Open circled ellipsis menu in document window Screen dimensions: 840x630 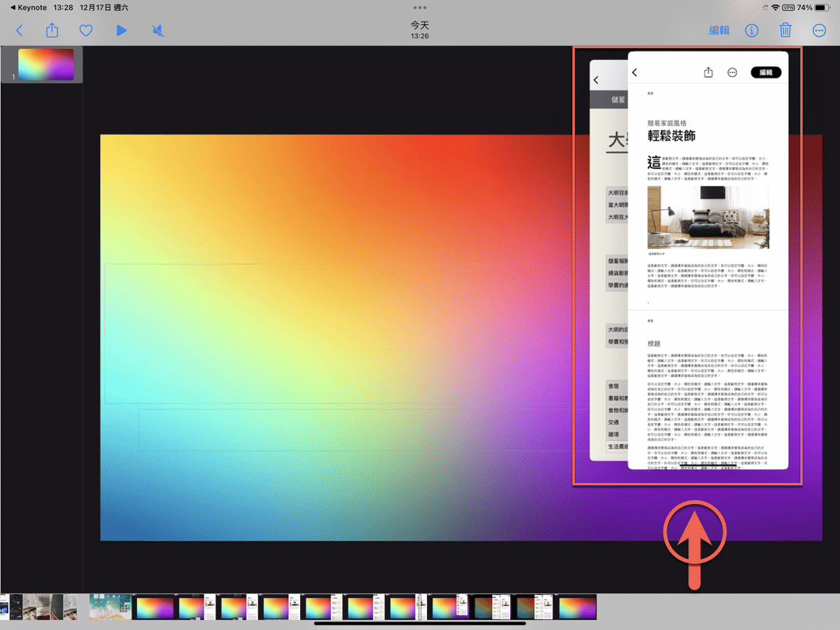(x=733, y=72)
